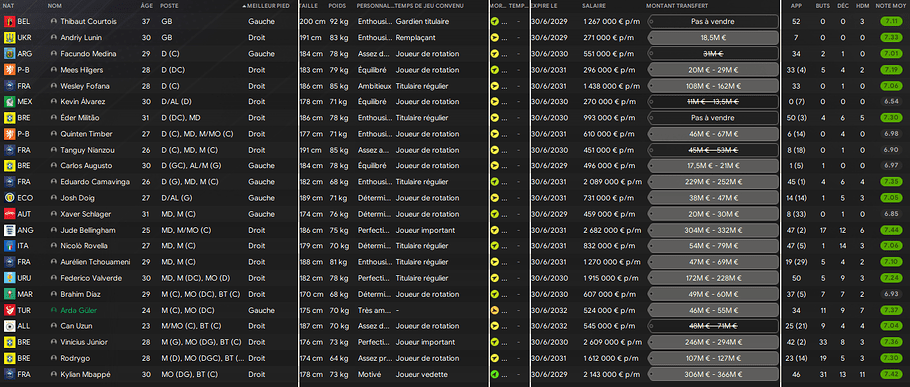Toggle sort arrow on MEILLEUR PIED column
The height and width of the screenshot is (387, 910).
pyautogui.click(x=244, y=5)
